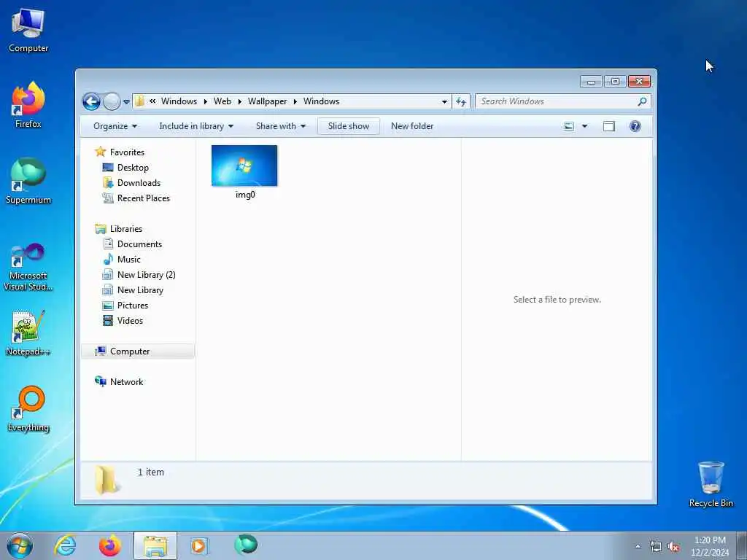Click the Forward navigation arrow in Explorer
The width and height of the screenshot is (747, 560).
[x=112, y=101]
